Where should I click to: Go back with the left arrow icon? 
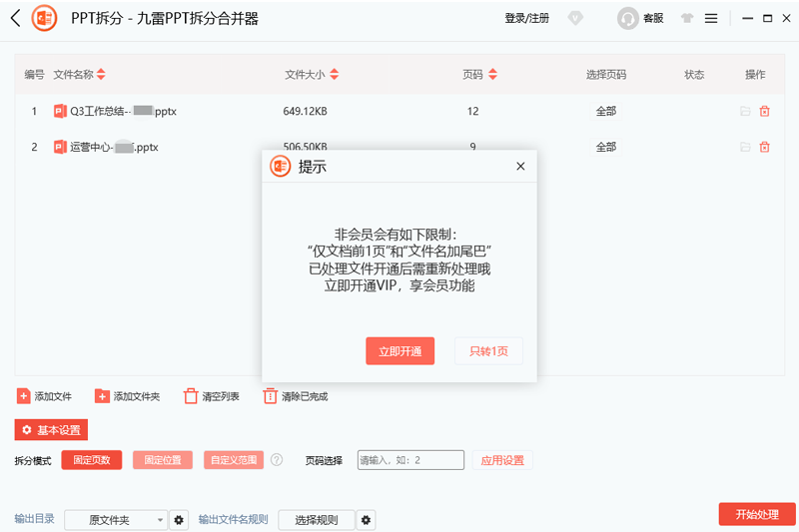coord(15,18)
